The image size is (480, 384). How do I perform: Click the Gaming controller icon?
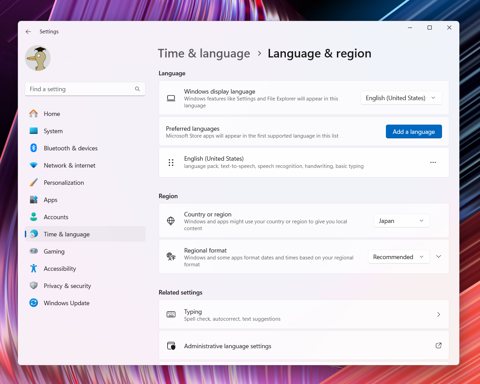33,251
